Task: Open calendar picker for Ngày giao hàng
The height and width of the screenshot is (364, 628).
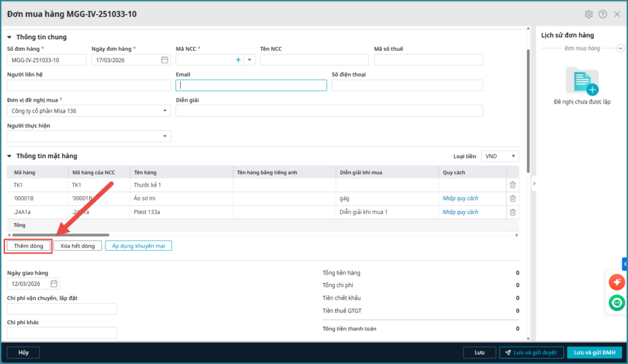Action: (54, 284)
